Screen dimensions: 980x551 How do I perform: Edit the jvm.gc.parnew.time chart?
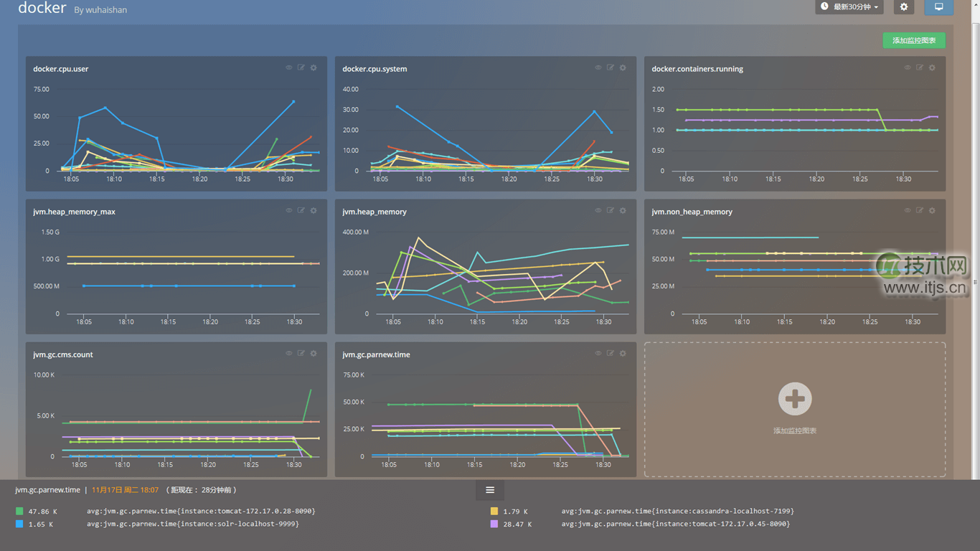tap(611, 354)
